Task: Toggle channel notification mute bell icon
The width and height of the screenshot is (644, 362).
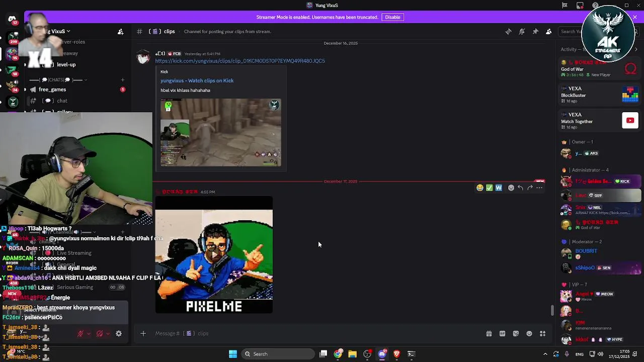Action: 522,31
